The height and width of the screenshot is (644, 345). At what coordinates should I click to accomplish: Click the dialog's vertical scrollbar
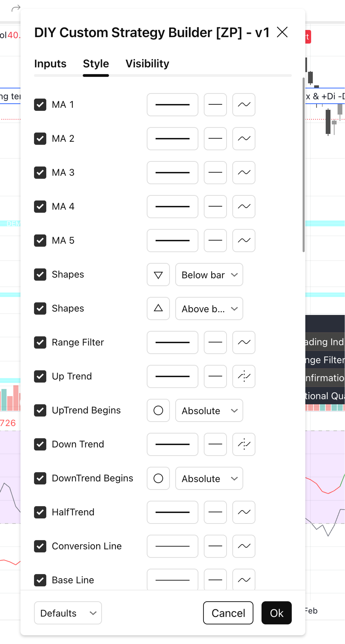[303, 165]
